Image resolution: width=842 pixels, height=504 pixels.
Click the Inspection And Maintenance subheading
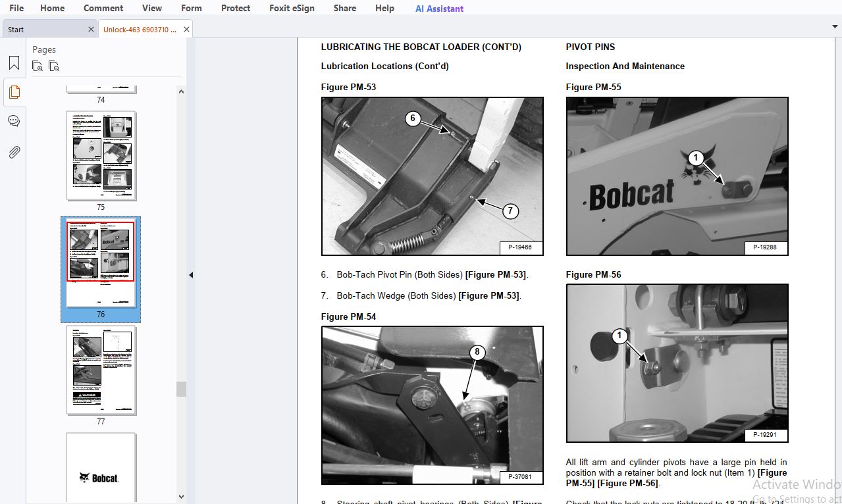click(x=625, y=66)
